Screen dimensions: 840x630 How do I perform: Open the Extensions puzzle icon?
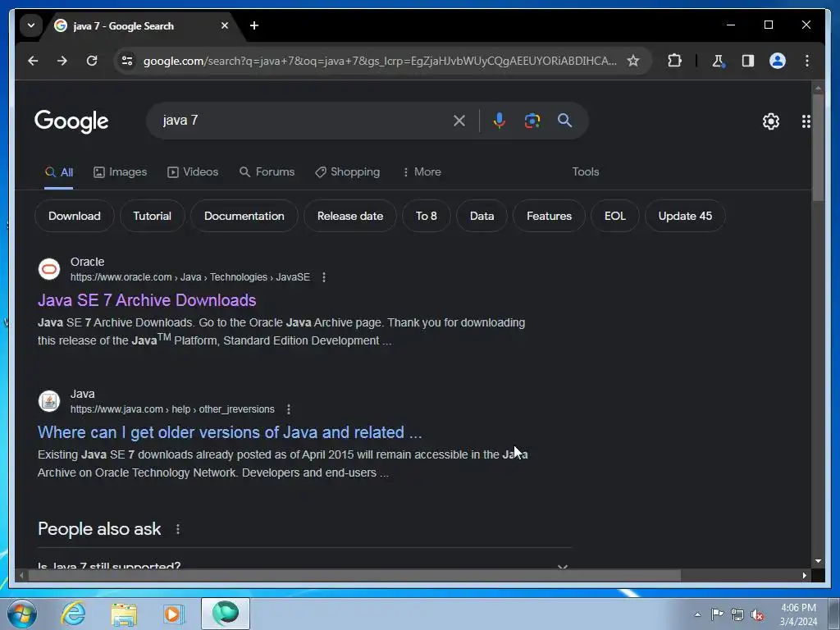674,61
